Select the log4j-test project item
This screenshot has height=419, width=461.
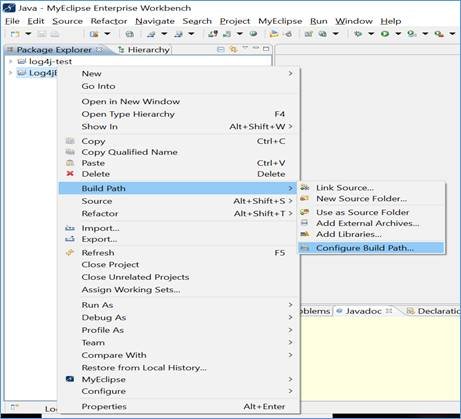pyautogui.click(x=50, y=61)
